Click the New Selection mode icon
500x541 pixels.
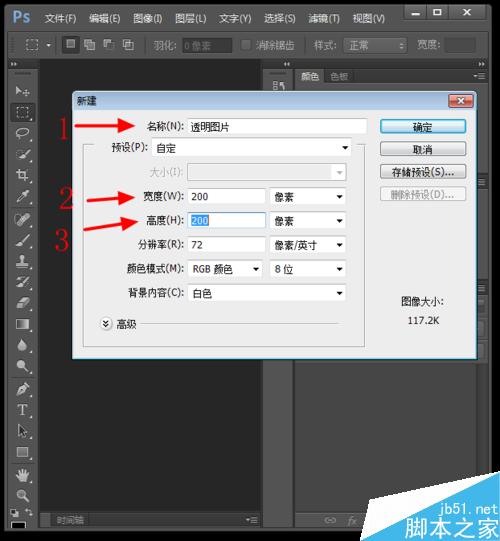pyautogui.click(x=70, y=45)
